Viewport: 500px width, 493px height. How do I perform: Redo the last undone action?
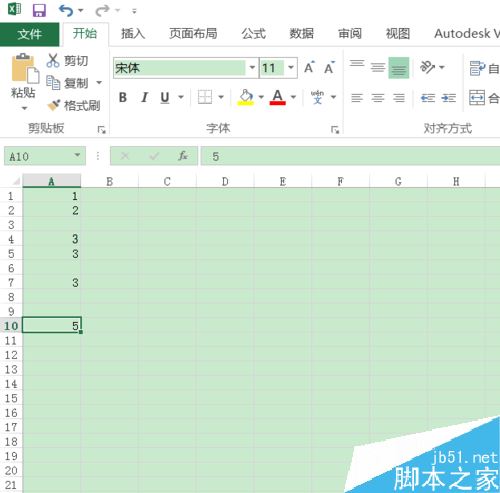(x=102, y=10)
